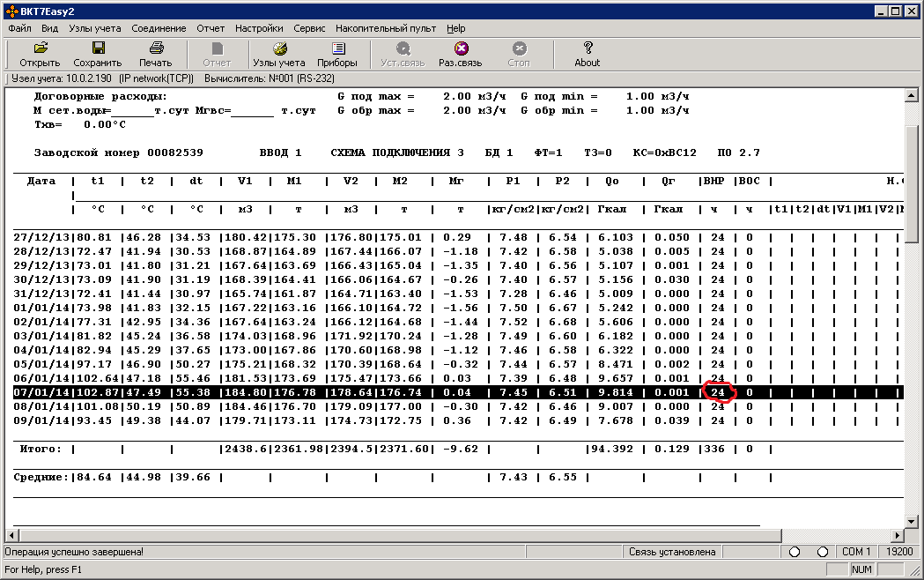This screenshot has height=580, width=924.
Task: Click the COM 1 status bar field
Action: tap(856, 552)
